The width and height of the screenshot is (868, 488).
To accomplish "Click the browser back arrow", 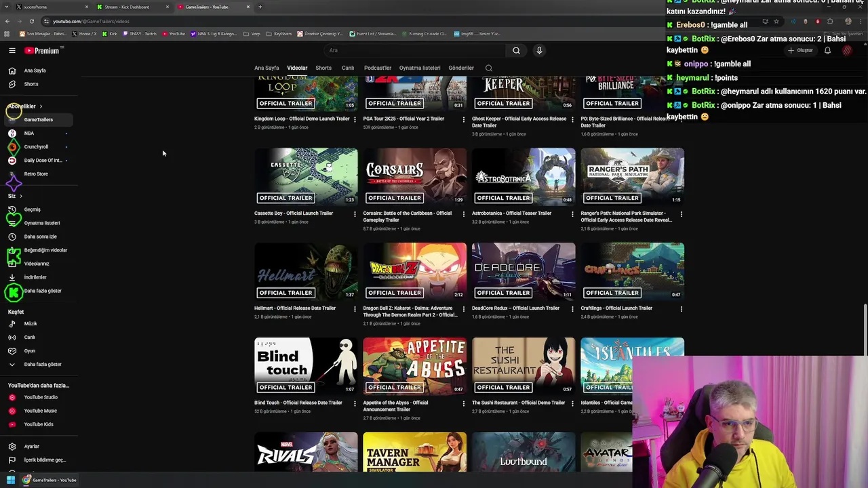I will click(7, 21).
